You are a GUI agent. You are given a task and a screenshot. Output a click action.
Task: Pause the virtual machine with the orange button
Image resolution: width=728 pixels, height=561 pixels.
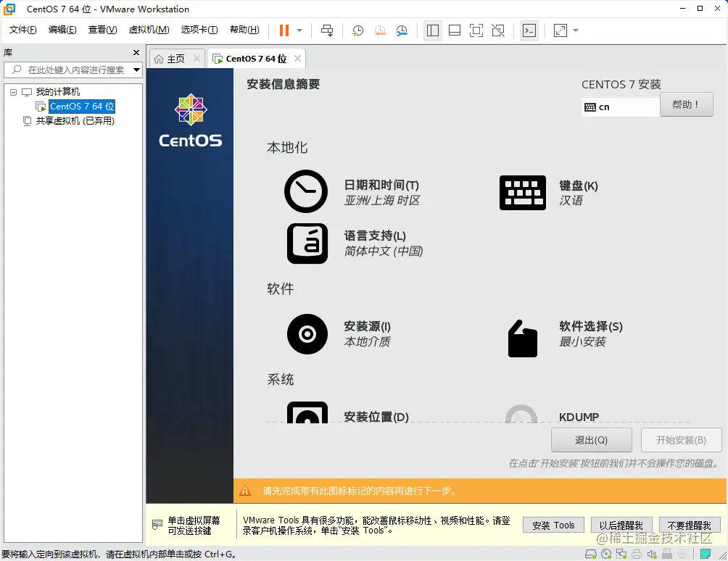(284, 30)
